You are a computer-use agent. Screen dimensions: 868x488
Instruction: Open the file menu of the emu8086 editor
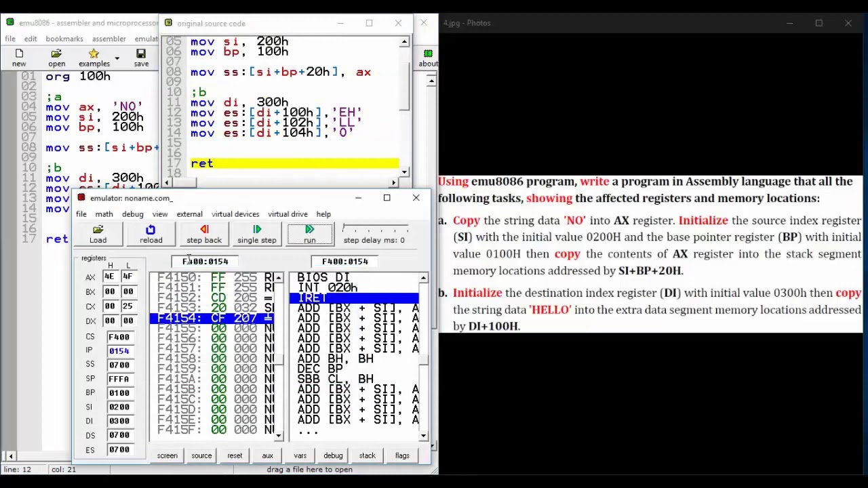[10, 39]
